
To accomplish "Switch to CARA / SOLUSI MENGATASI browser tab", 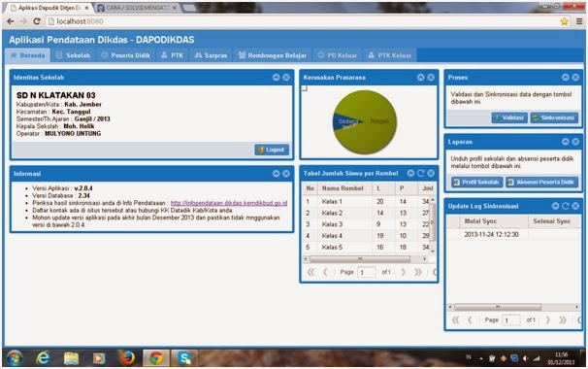I will (137, 8).
